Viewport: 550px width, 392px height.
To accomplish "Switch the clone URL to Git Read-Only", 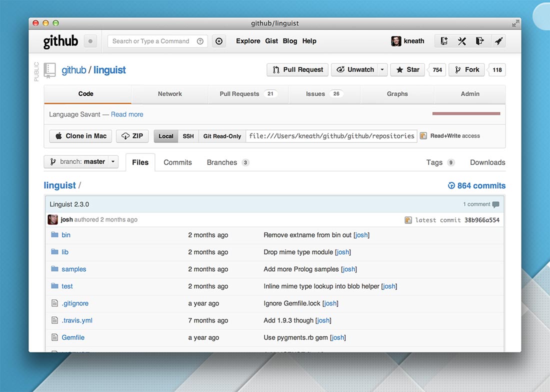I will click(x=221, y=136).
